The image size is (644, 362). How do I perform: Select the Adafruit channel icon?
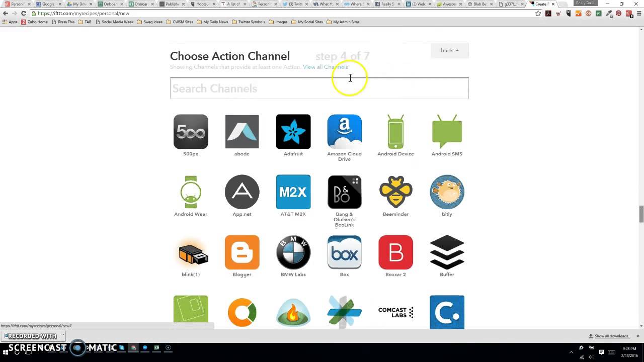pyautogui.click(x=293, y=132)
